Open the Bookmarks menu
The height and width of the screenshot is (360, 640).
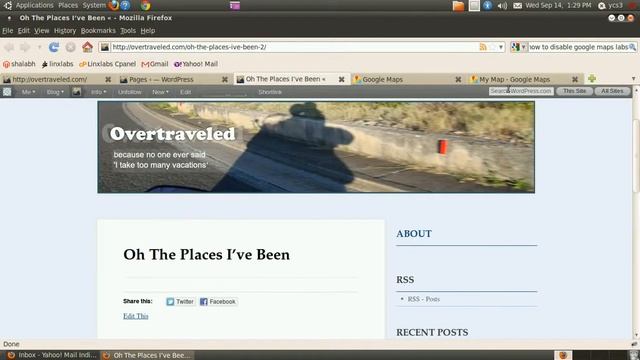point(98,31)
